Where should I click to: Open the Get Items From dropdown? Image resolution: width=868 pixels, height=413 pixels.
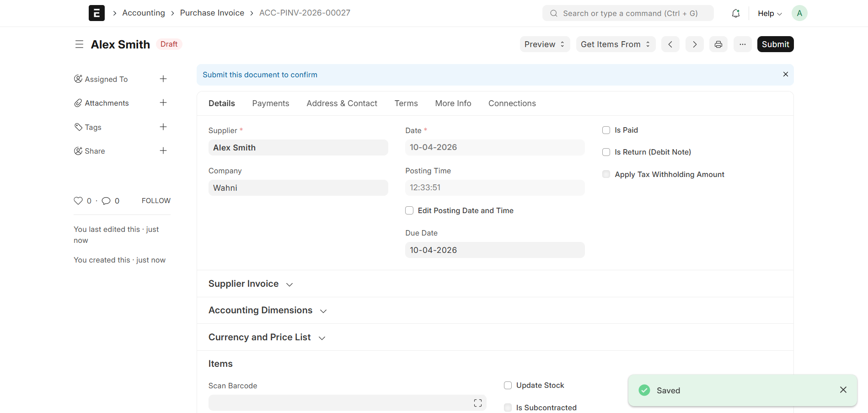(616, 44)
